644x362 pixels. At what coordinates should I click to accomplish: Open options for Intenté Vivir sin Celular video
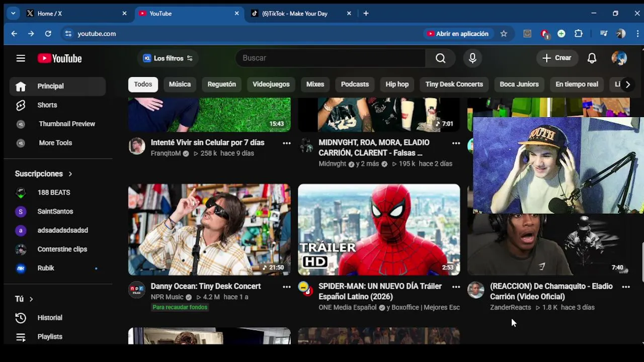[287, 143]
